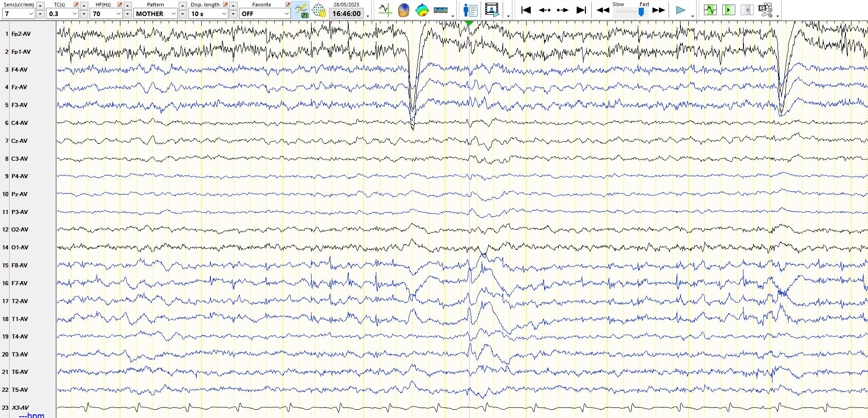Select the T2-AV channel label
This screenshot has width=868, height=418.
(x=19, y=301)
